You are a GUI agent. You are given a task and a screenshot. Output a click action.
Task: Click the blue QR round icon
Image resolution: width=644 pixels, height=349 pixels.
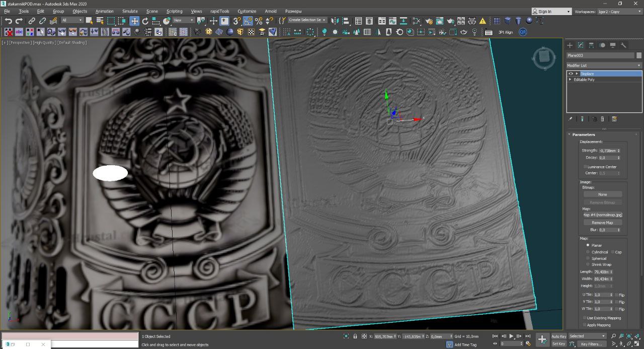523,32
